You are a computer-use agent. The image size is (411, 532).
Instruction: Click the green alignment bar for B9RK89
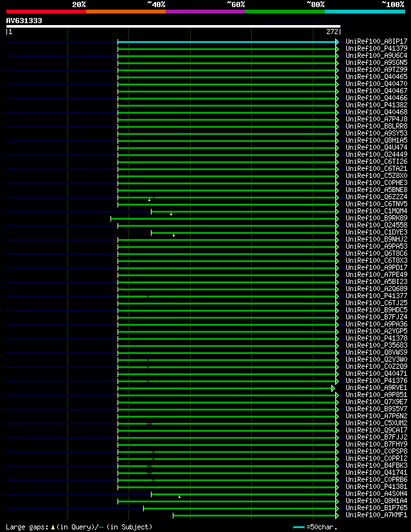pyautogui.click(x=223, y=219)
